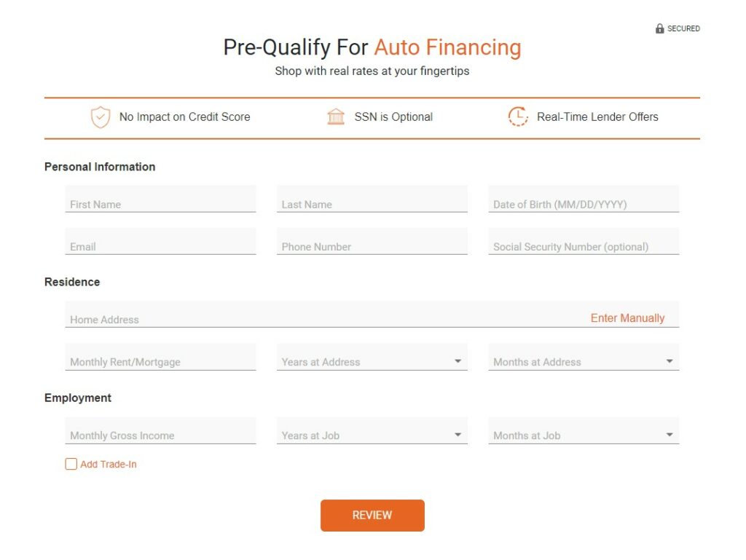Click the Date of Birth field
Screen dimensions: 746x560
(584, 200)
